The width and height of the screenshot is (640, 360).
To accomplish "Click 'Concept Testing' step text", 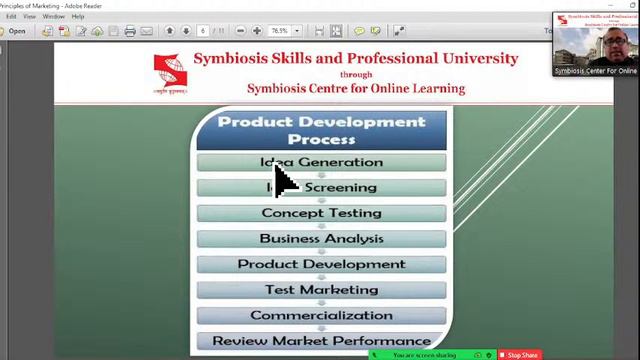I will coord(322,213).
